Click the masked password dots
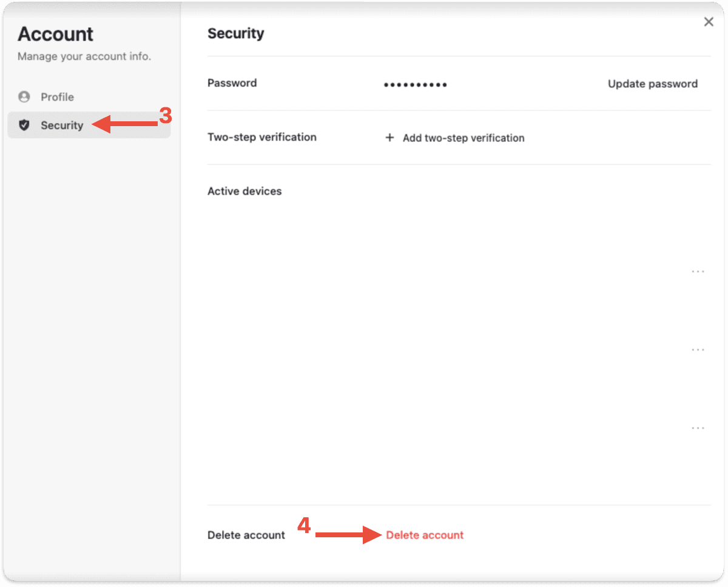Viewport: 728px width, 587px height. click(x=416, y=85)
